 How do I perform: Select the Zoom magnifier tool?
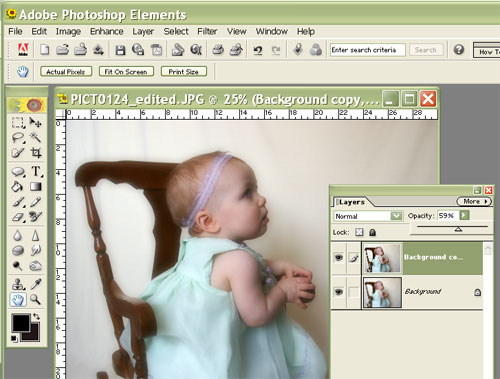click(x=35, y=299)
